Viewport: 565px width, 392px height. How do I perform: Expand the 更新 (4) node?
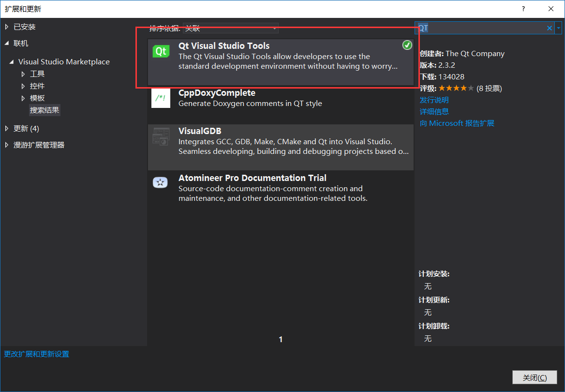7,128
